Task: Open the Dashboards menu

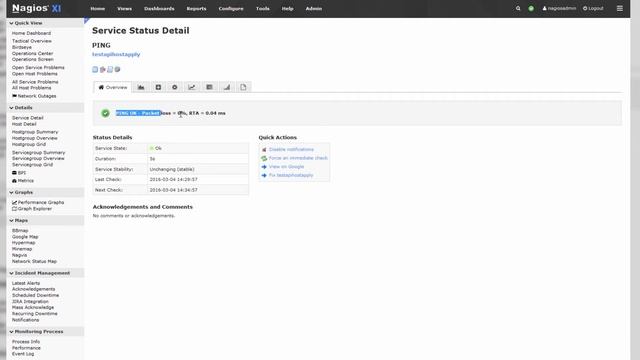Action: click(x=159, y=9)
